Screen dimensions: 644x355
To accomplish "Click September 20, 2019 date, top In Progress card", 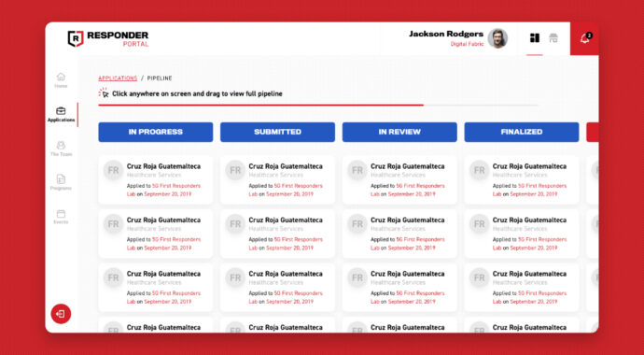I will point(168,194).
